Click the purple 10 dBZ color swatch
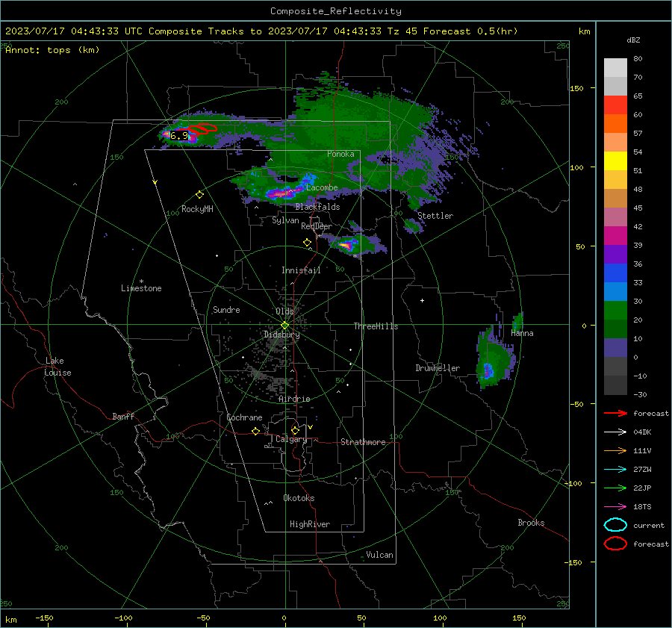The height and width of the screenshot is (628, 672). pos(615,348)
